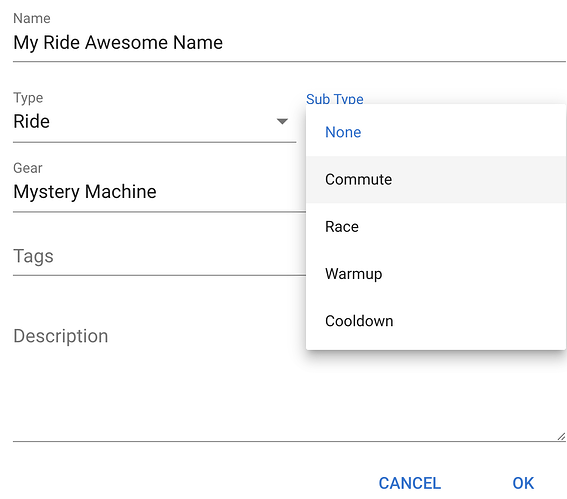Choose the Cooldown option
This screenshot has height=499, width=567.
[x=436, y=321]
